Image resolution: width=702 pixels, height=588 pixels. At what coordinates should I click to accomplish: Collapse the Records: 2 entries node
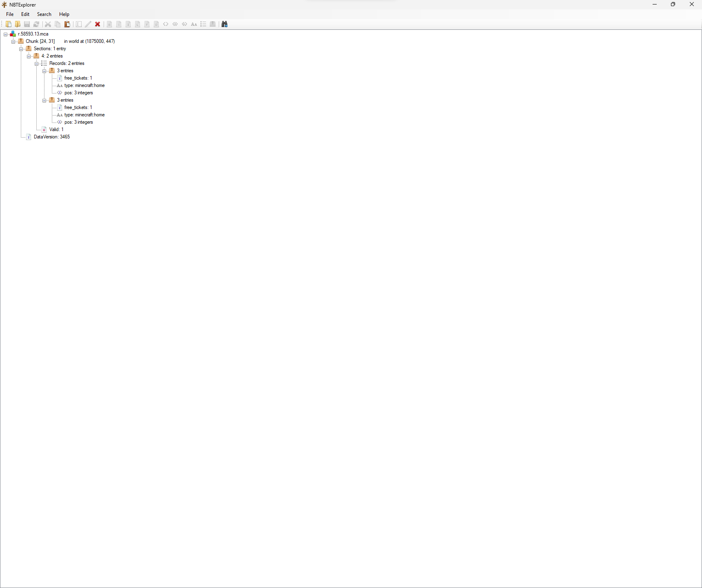point(37,63)
